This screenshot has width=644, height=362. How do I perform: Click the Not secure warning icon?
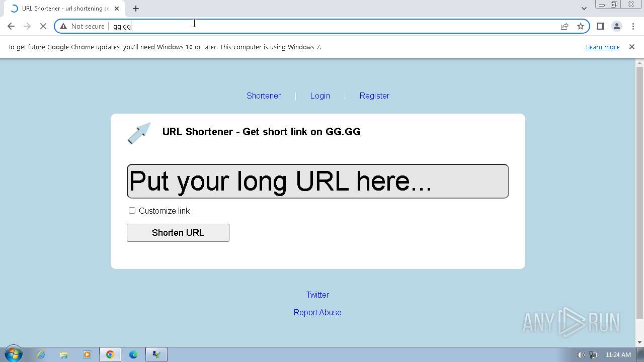[63, 26]
